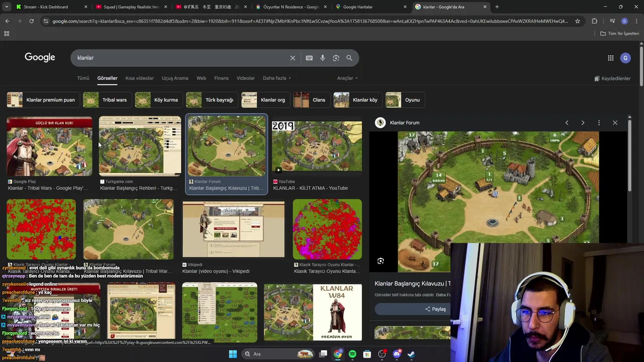Open the Turkgame.com Başlangıç Rehberi thumbnail

click(140, 146)
